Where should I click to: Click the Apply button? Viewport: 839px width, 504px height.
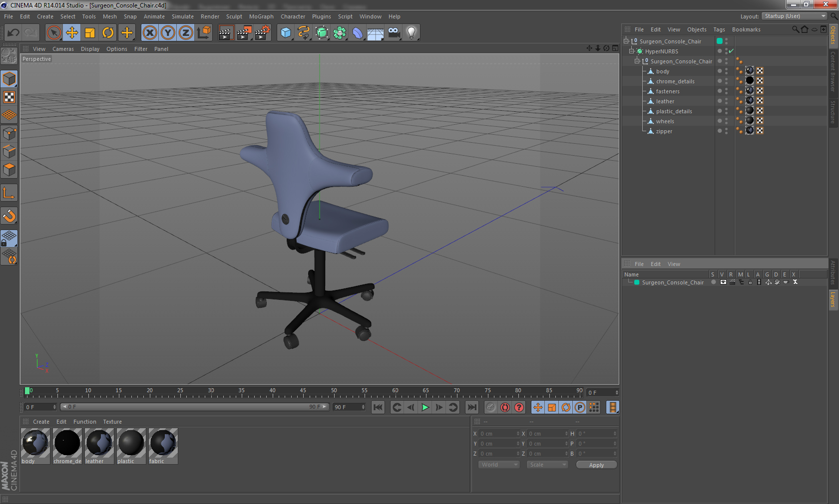point(596,465)
